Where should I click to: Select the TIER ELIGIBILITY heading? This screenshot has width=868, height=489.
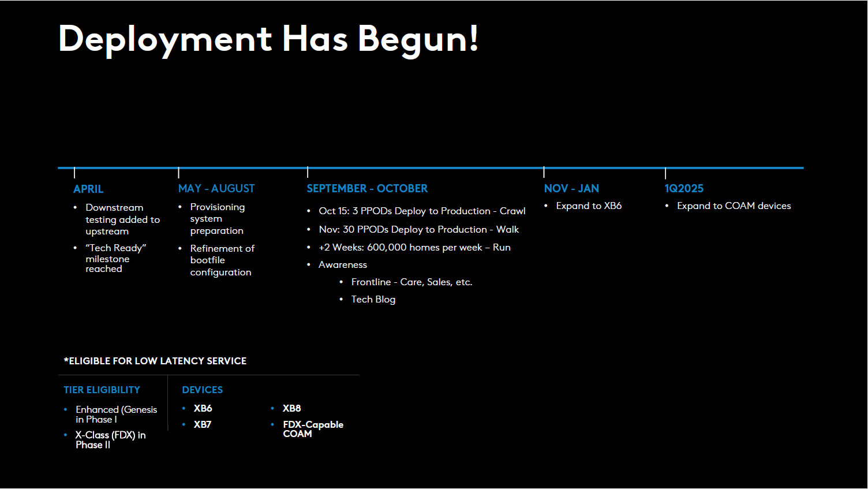point(102,390)
